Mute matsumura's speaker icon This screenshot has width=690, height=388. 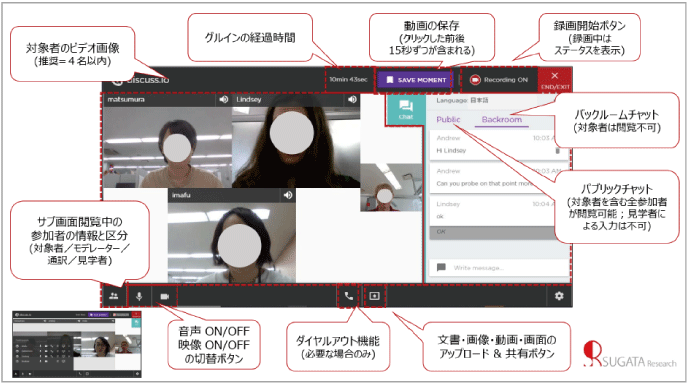click(x=225, y=100)
